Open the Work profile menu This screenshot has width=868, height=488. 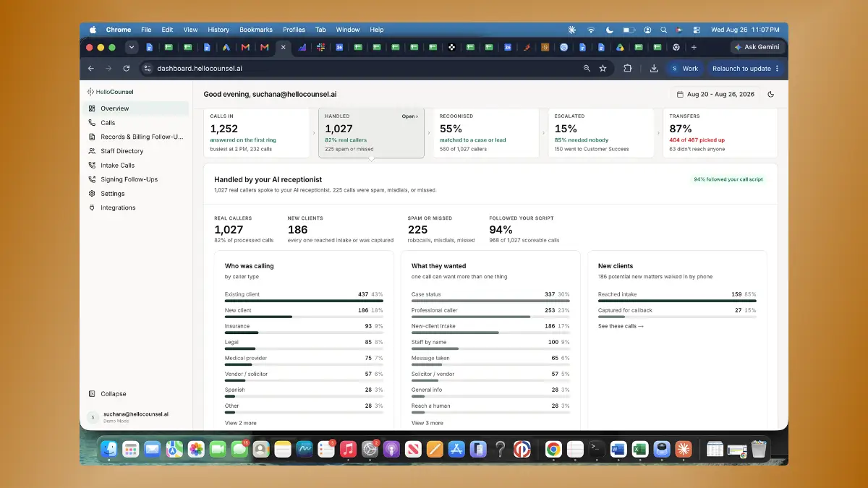pyautogui.click(x=684, y=69)
